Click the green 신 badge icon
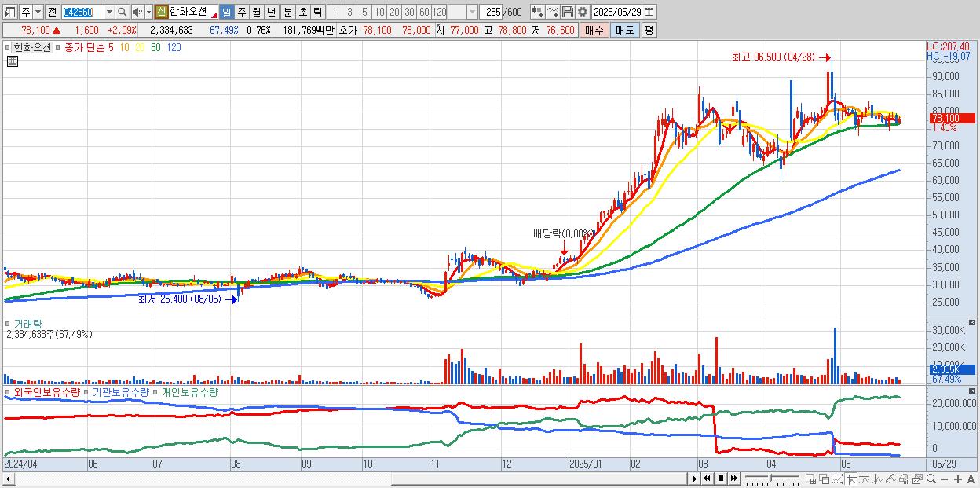 (x=161, y=12)
